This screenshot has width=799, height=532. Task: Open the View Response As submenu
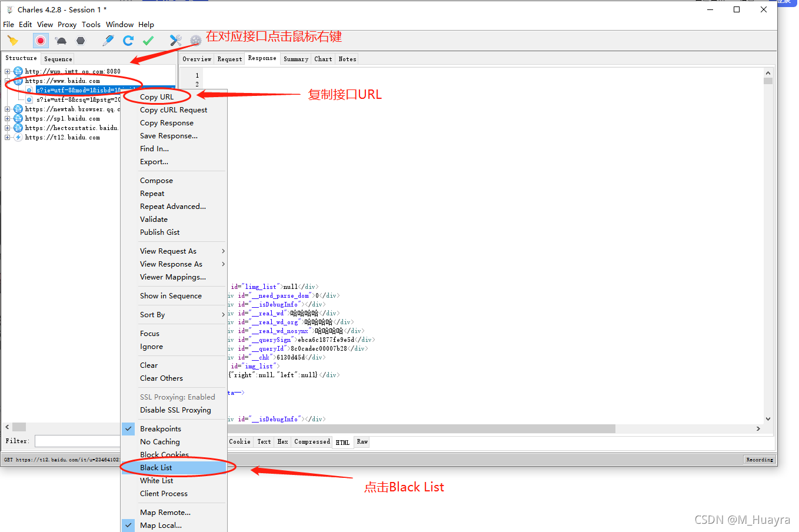point(174,264)
